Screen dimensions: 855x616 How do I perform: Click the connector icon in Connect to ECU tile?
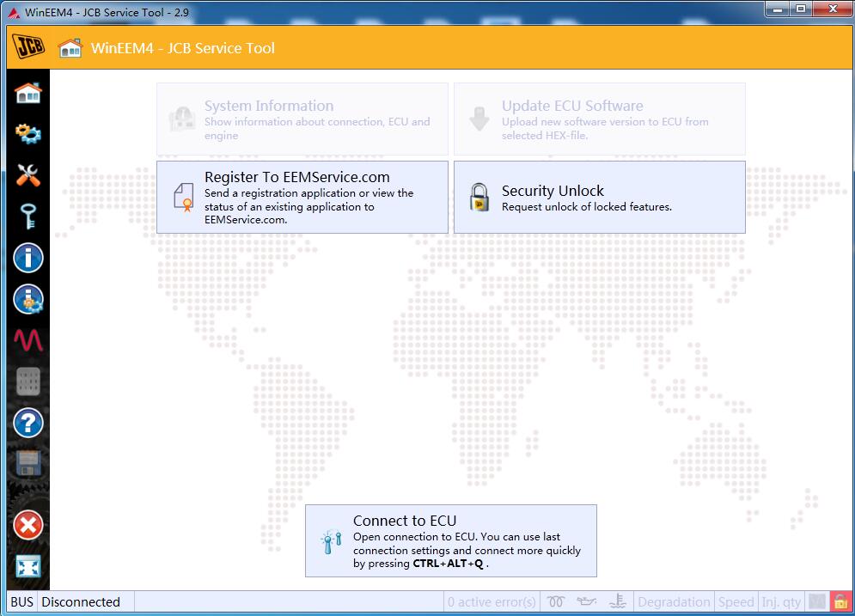[332, 541]
